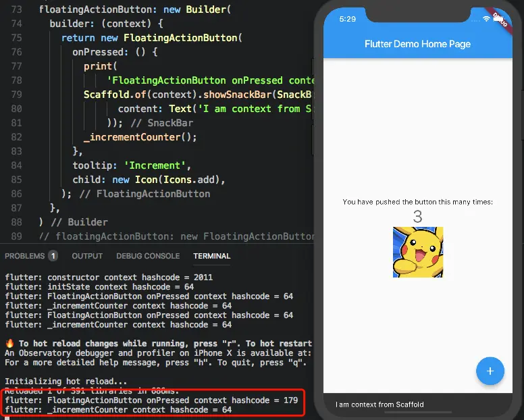Switch to the OUTPUT tab
Screen dimensions: 524x420
click(x=87, y=256)
